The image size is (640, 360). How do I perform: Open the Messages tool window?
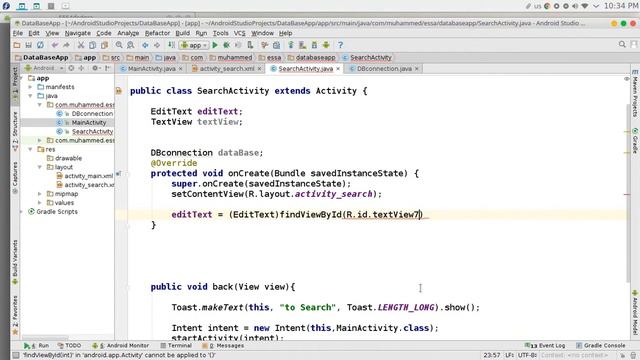[x=223, y=346]
